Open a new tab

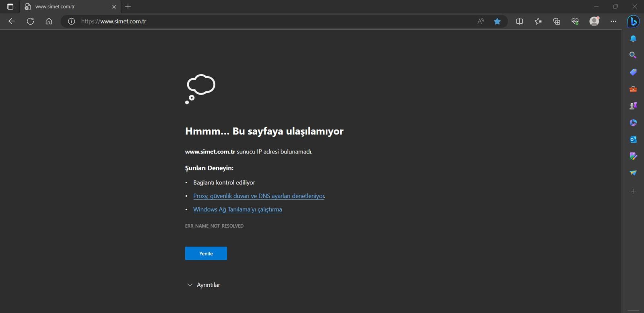point(128,7)
